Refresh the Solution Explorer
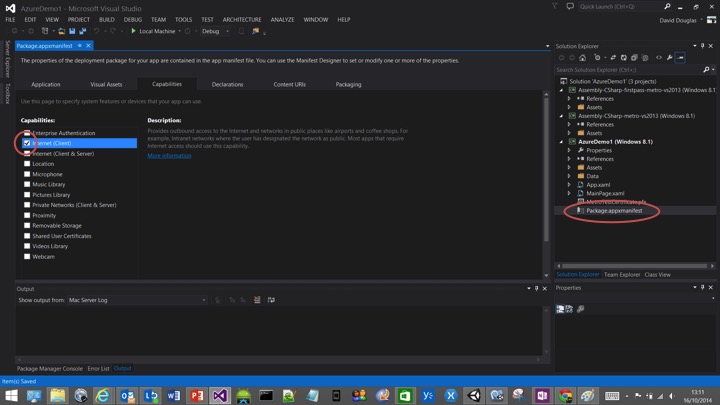The image size is (720, 405). tap(624, 57)
